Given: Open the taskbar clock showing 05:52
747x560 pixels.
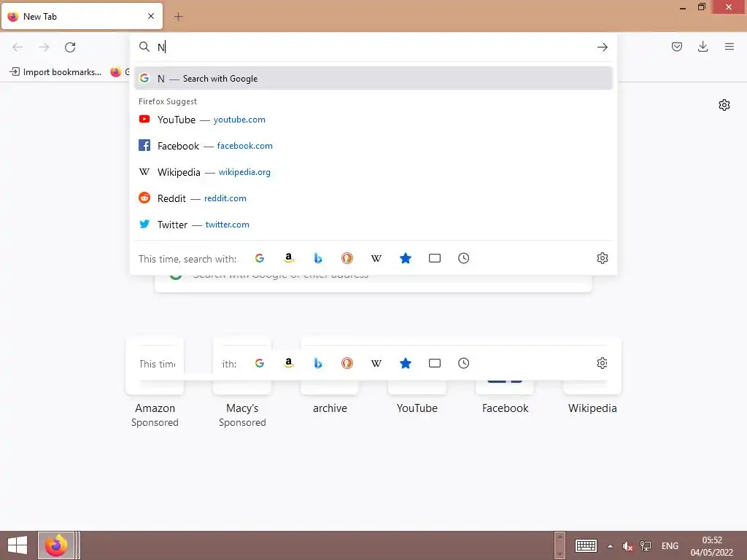Looking at the screenshot, I should [712, 546].
